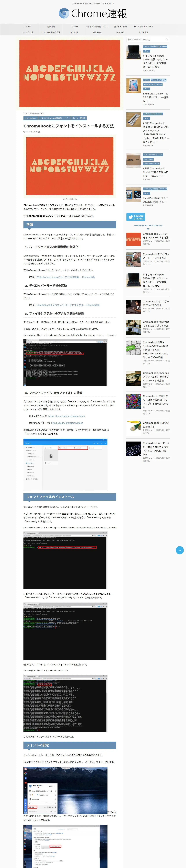
Task: Open popular post Chromebookを有線LANに接続する
Action: [156, 425]
